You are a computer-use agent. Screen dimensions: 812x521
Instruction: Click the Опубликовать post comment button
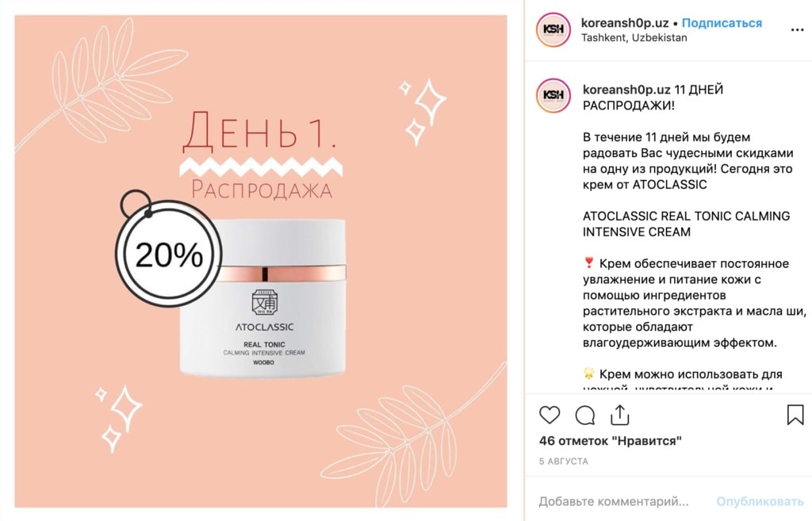point(760,501)
